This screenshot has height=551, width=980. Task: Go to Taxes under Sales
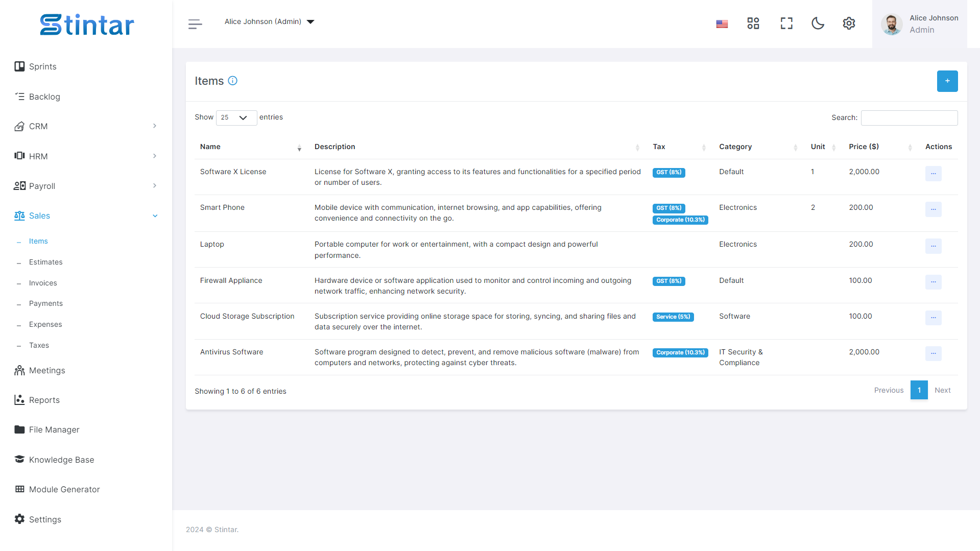point(39,345)
